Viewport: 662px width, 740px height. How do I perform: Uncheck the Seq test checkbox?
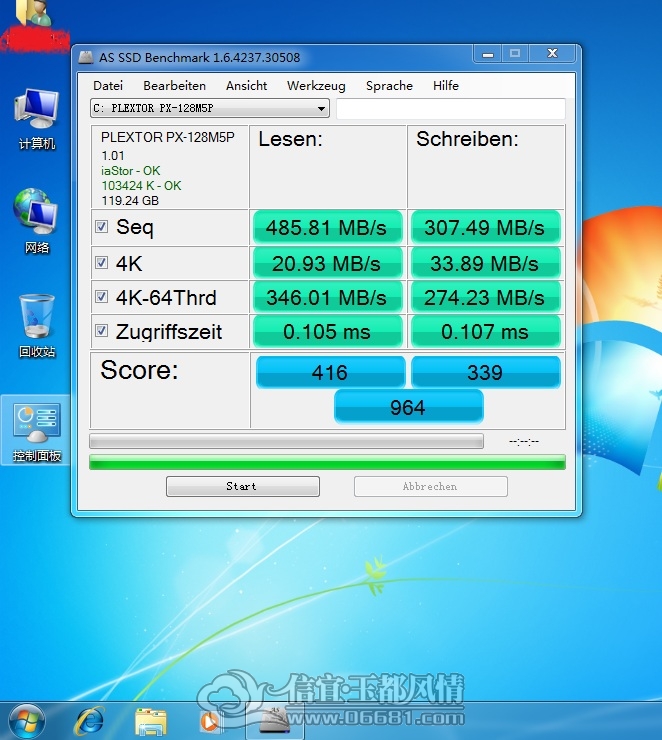click(101, 227)
